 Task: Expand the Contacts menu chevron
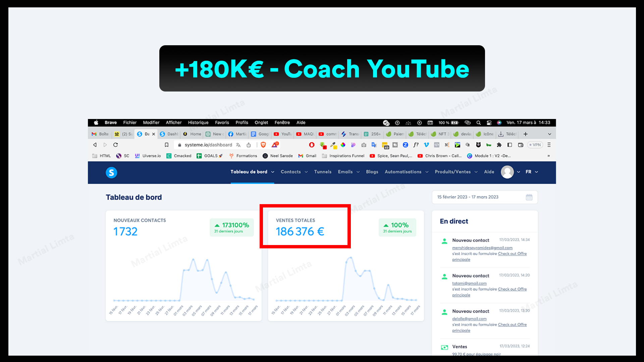pyautogui.click(x=306, y=172)
